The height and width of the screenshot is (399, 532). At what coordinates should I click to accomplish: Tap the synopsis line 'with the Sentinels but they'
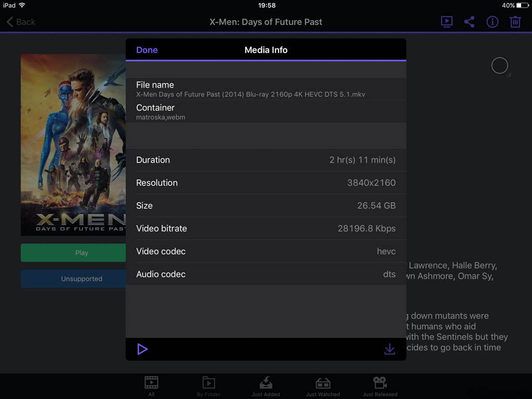(457, 337)
